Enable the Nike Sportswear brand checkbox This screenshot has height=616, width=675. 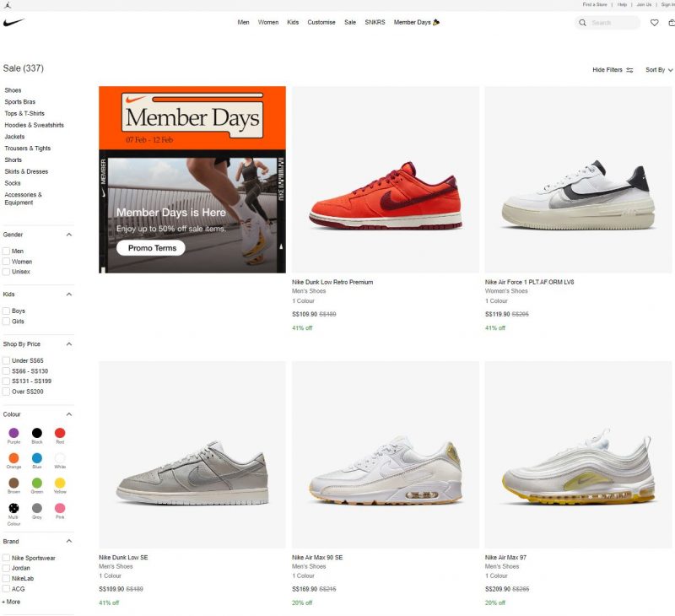(x=8, y=557)
